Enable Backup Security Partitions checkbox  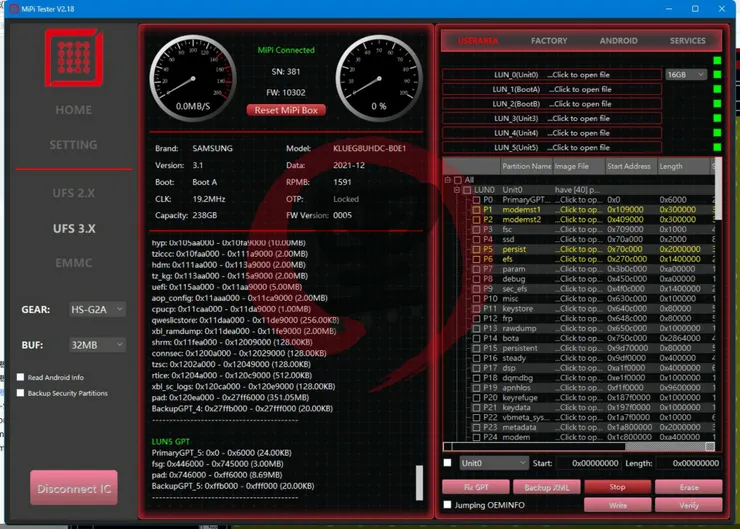(x=20, y=393)
